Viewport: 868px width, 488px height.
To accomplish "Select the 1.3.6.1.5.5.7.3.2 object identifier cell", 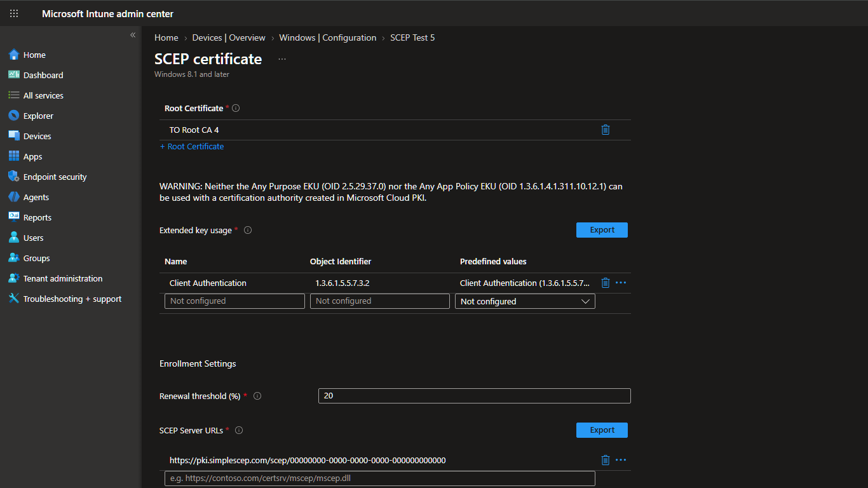I will pyautogui.click(x=342, y=283).
